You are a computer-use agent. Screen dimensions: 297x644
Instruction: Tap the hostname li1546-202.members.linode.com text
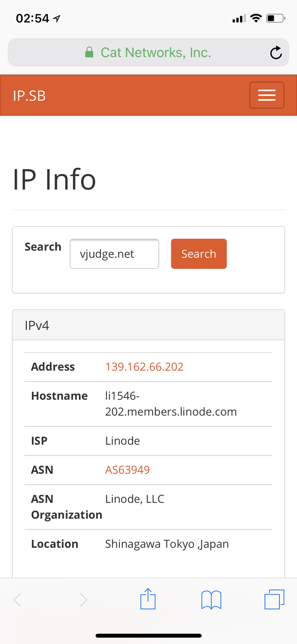(171, 404)
